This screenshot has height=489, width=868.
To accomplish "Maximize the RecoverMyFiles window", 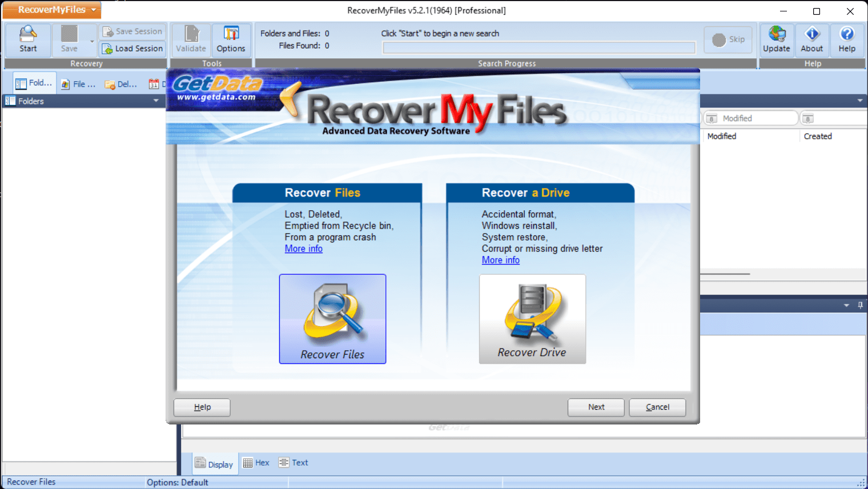I will [817, 11].
